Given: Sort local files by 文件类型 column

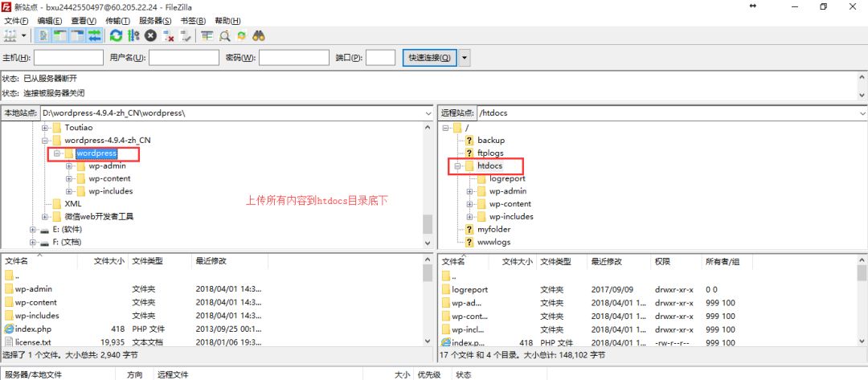Looking at the screenshot, I should tap(148, 261).
